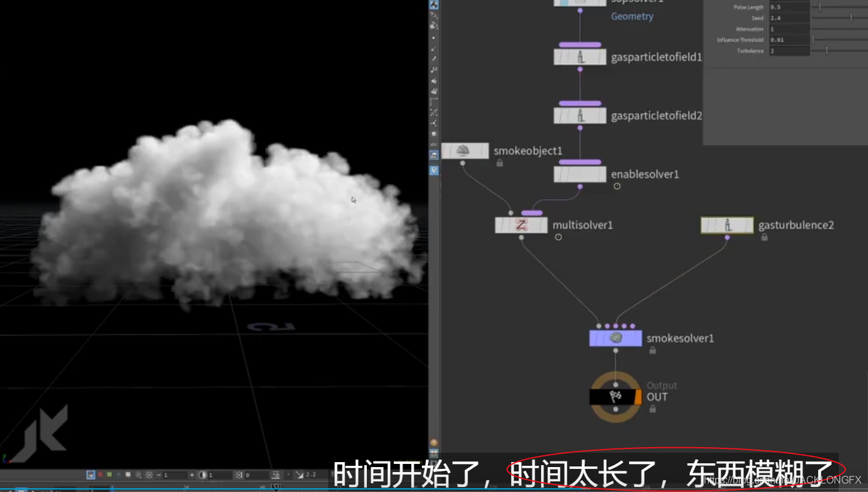Click the top highlighted viewport toolbar icon

click(x=434, y=4)
